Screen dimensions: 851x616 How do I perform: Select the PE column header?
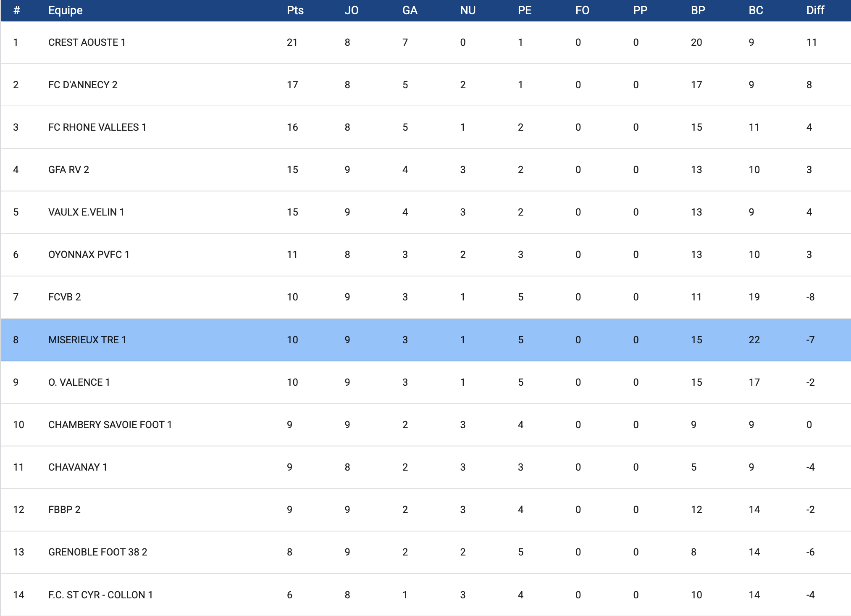[524, 11]
